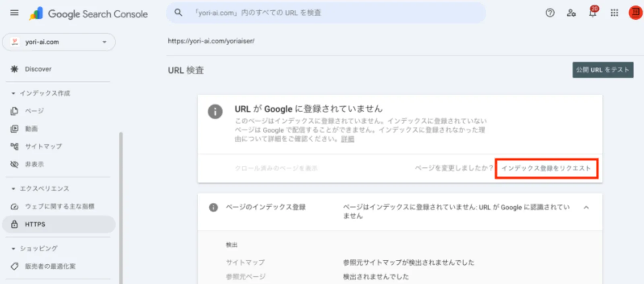Viewport: 644px width, 284px height.
Task: Click the HTTPS padlock icon
Action: [14, 224]
